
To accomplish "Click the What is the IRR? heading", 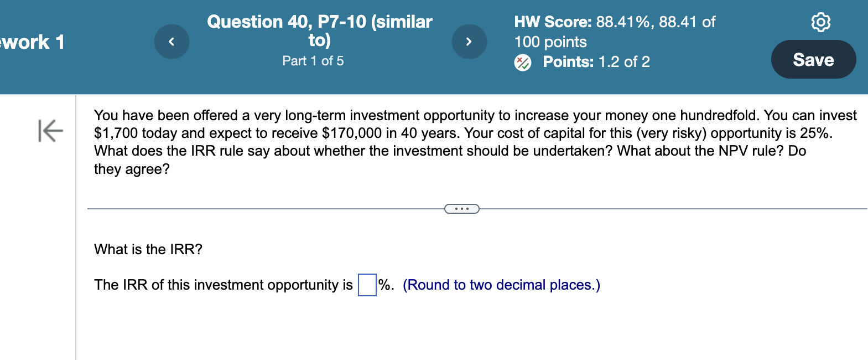I will point(148,249).
